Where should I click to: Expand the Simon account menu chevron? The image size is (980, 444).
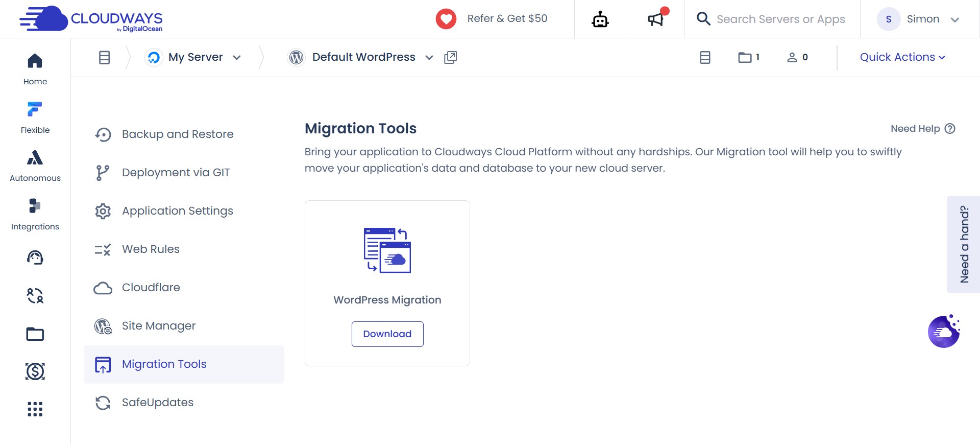955,20
